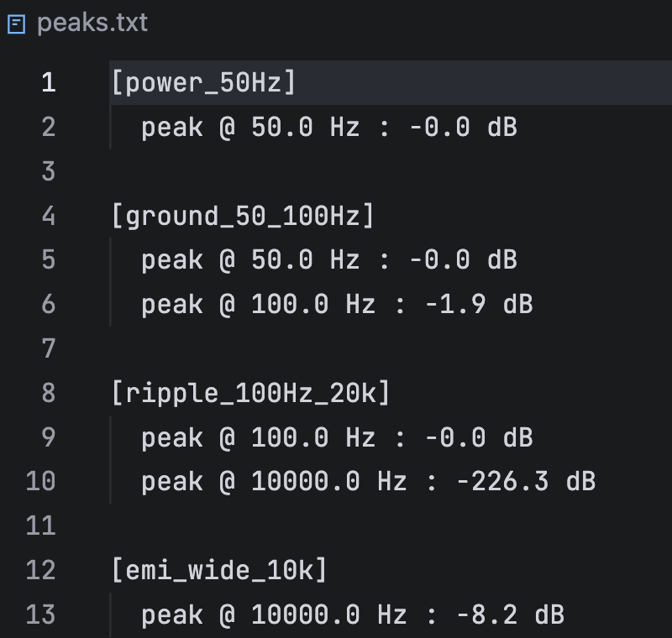
Task: Click the 50.0 Hz peak on line 2
Action: (x=305, y=127)
